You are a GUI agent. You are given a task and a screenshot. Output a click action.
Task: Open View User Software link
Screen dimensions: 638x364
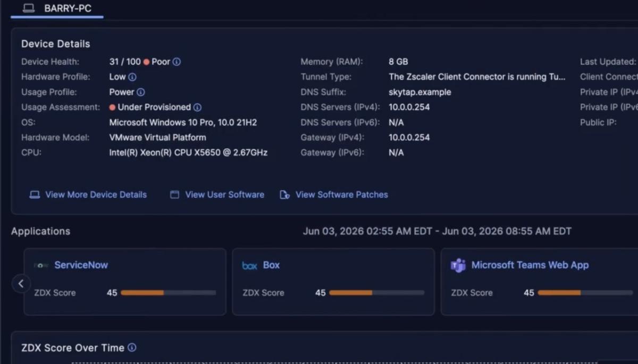coord(217,194)
